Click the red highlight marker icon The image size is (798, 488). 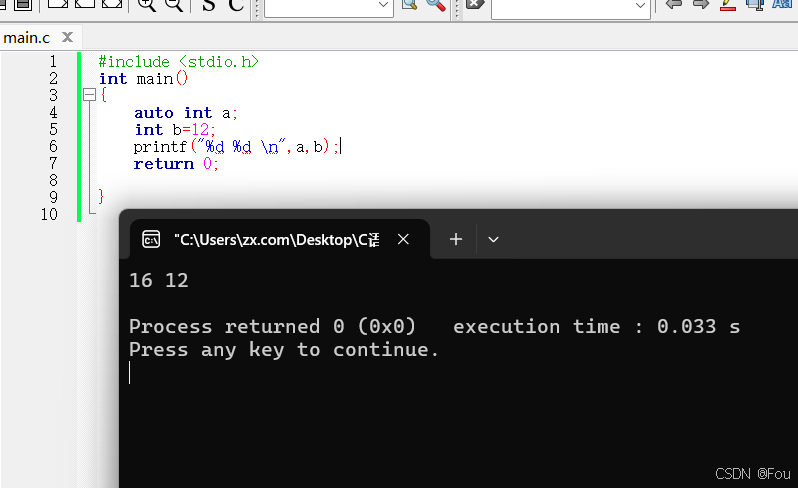728,5
